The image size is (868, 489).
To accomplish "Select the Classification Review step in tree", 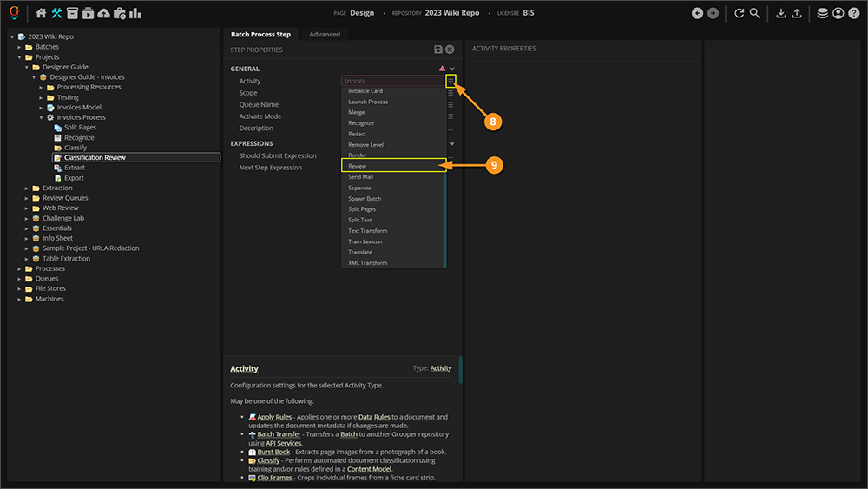I will pos(95,158).
